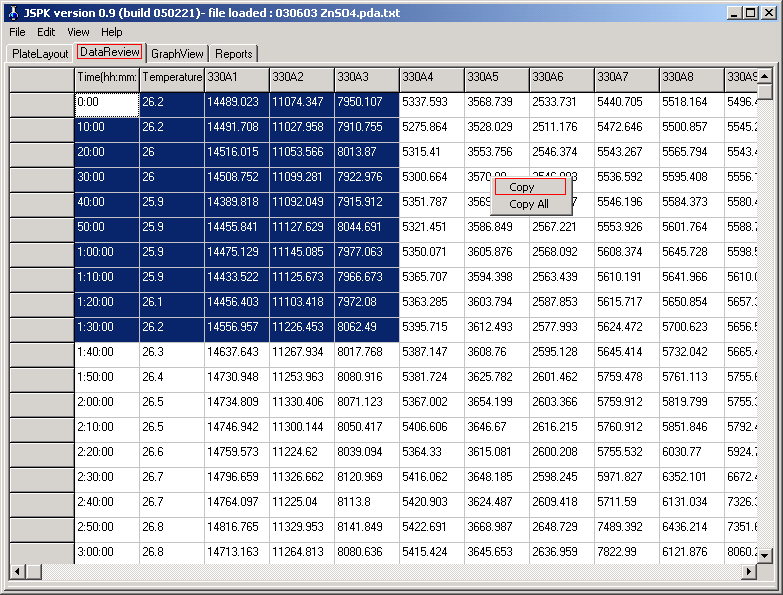Select cell 2533.731 in column 330A6
The width and height of the screenshot is (783, 595).
[x=562, y=105]
